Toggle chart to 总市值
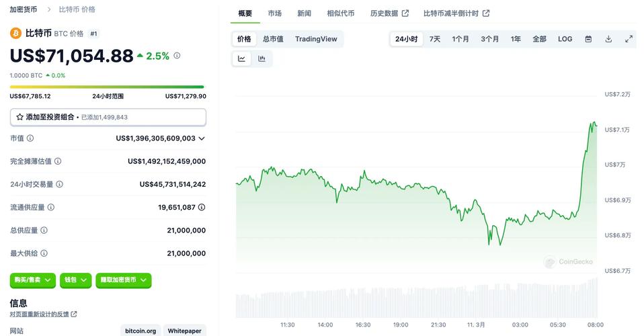Image resolution: width=644 pixels, height=336 pixels. (273, 39)
